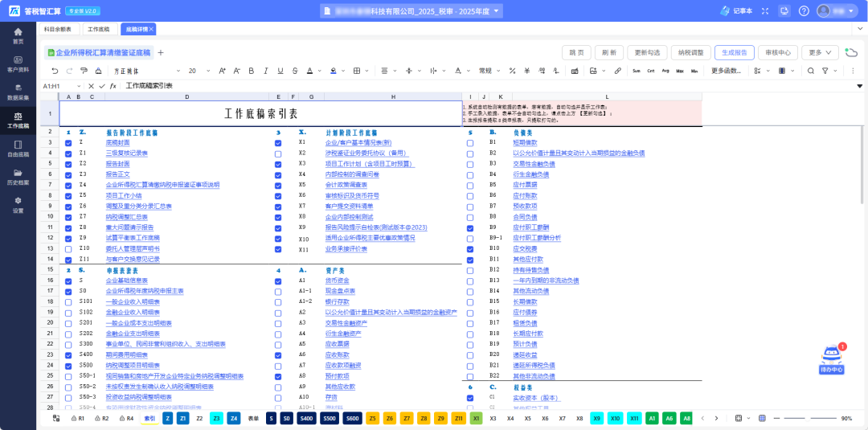Open 数据采集 in the left sidebar
The width and height of the screenshot is (868, 430).
point(18,92)
